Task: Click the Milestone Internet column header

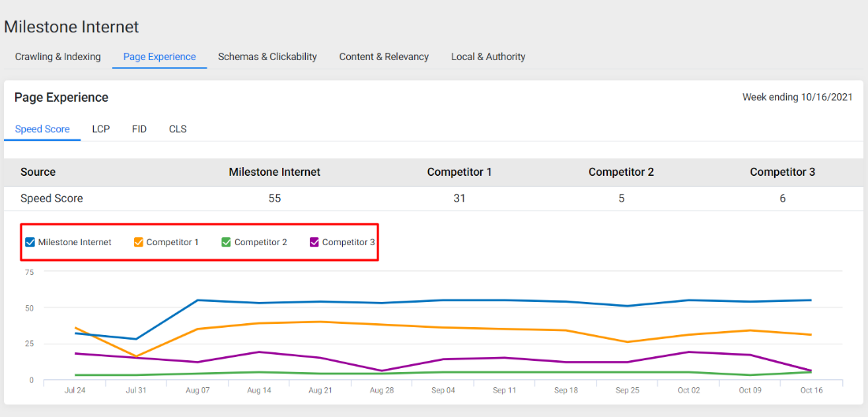Action: tap(274, 172)
